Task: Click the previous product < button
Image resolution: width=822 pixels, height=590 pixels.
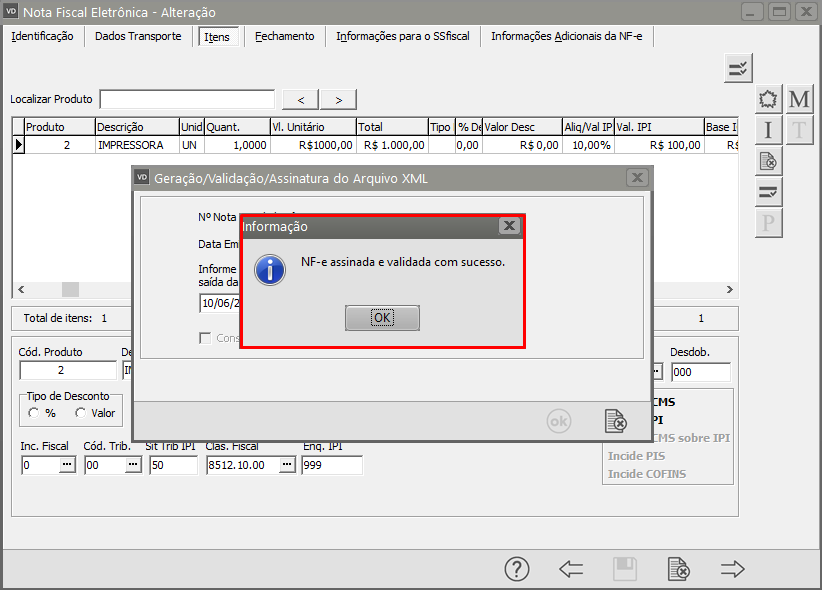Action: (300, 100)
